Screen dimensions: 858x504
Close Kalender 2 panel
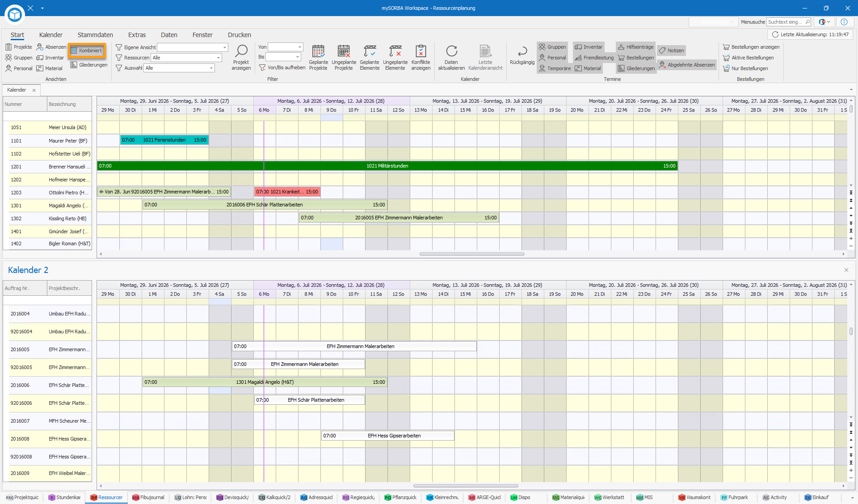point(846,270)
